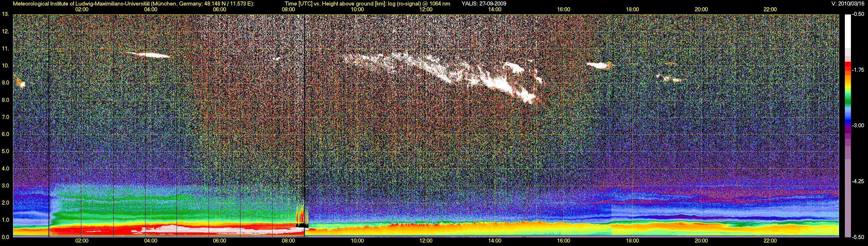
Task: Click the '5.0' height axis label
Action: coord(5,151)
